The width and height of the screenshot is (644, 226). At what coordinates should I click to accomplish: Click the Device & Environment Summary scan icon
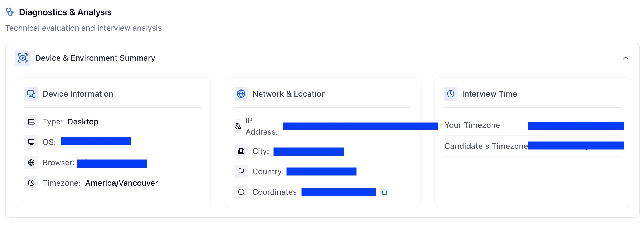pos(23,58)
